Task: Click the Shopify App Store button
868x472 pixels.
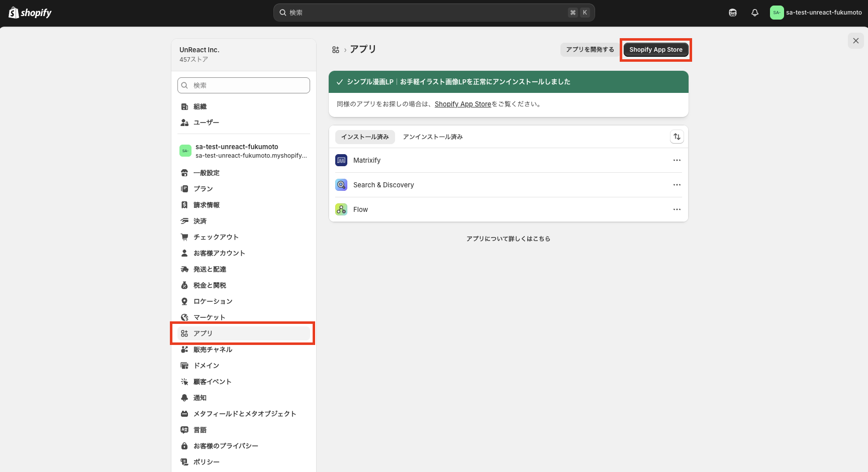Action: pos(656,50)
